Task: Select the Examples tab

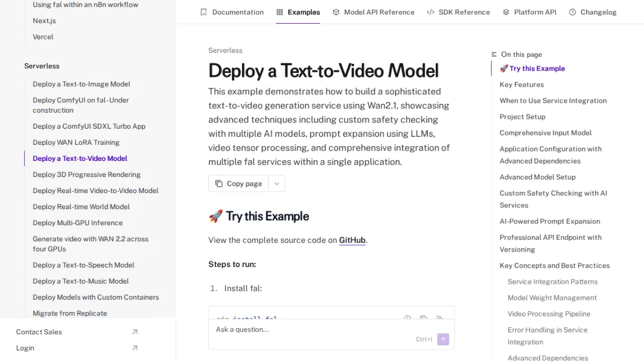Action: pyautogui.click(x=298, y=12)
